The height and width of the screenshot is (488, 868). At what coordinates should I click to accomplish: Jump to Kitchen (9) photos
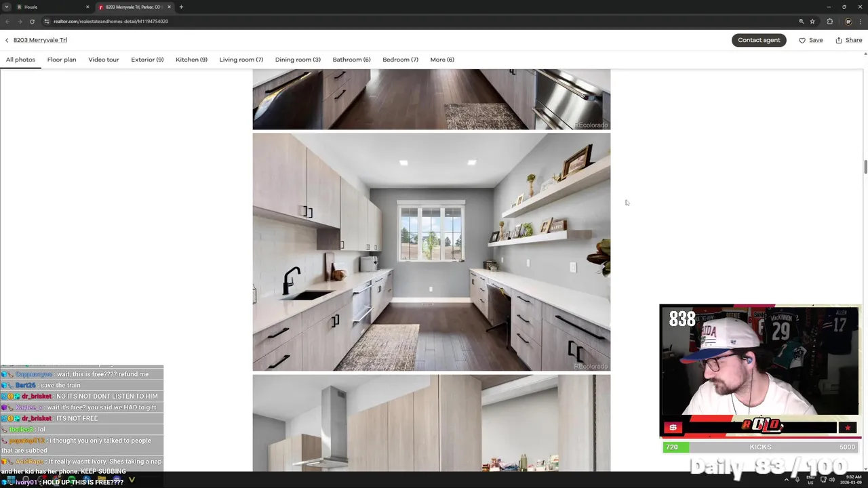pos(191,60)
